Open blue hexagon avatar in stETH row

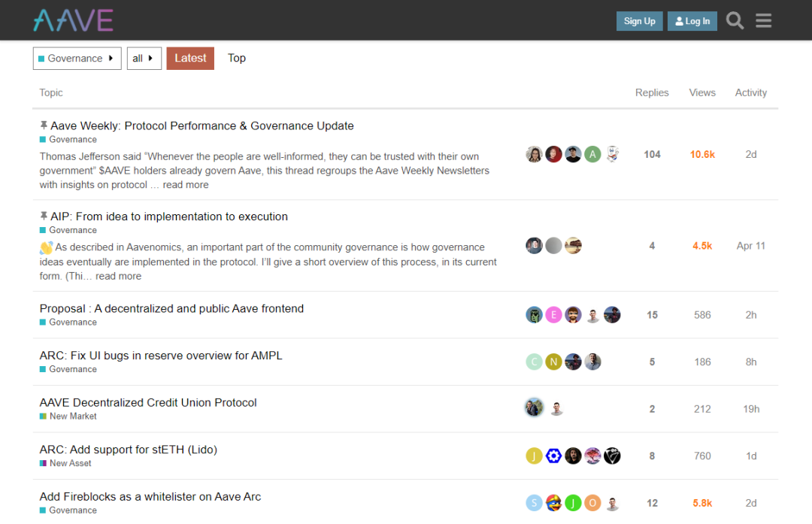click(x=553, y=456)
